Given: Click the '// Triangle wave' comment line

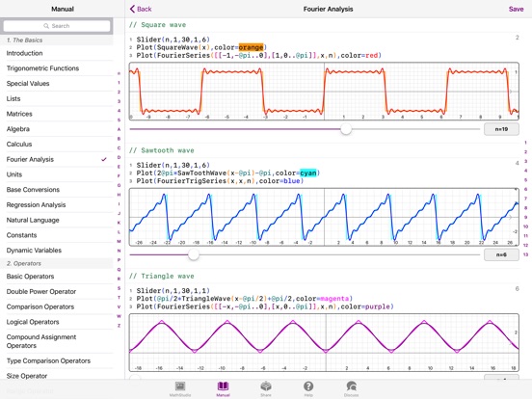Looking at the screenshot, I should tap(162, 276).
